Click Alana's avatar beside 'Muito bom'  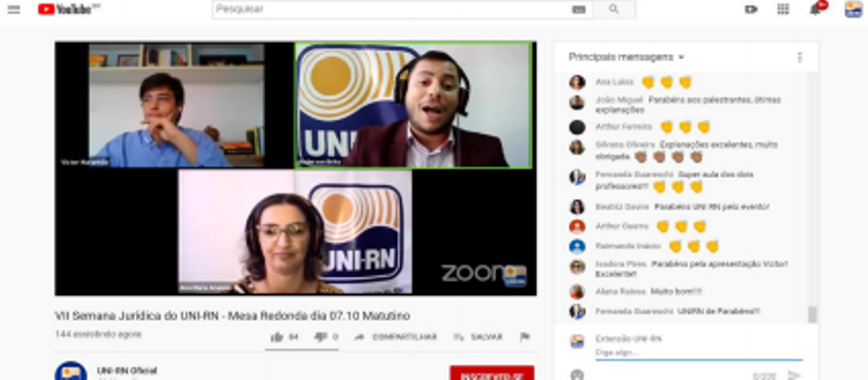click(576, 292)
